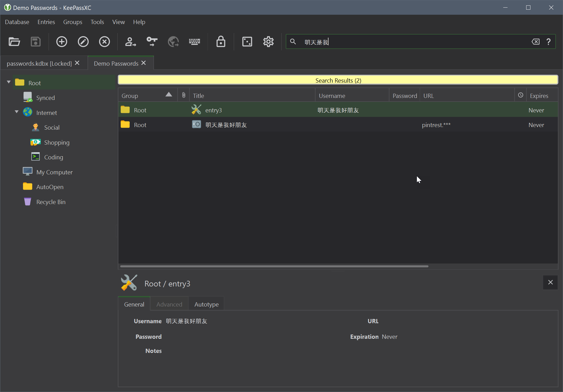The width and height of the screenshot is (563, 392).
Task: Select the Recycle Bin group
Action: click(51, 202)
